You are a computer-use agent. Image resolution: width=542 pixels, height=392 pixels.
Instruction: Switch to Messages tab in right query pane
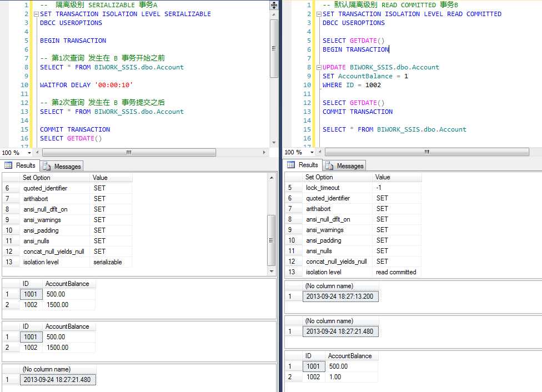[x=345, y=165]
